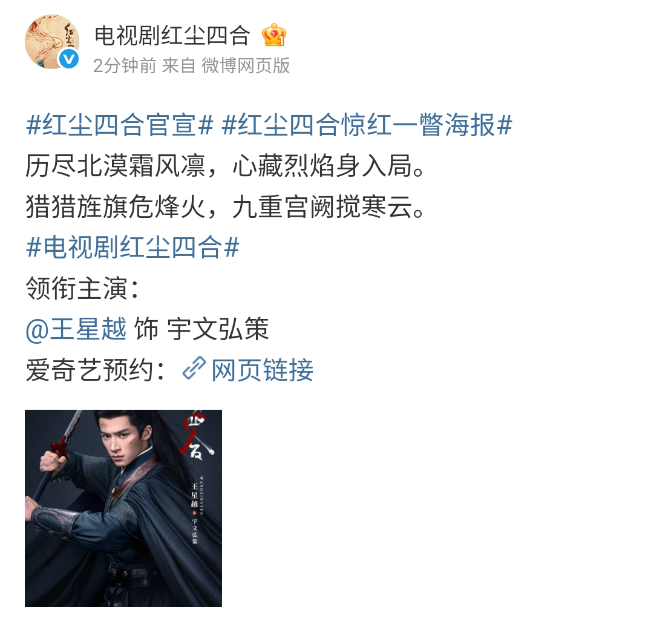Viewport: 651px width, 644px height.
Task: Open hashtag #电视剧红尘四合#
Action: point(133,247)
